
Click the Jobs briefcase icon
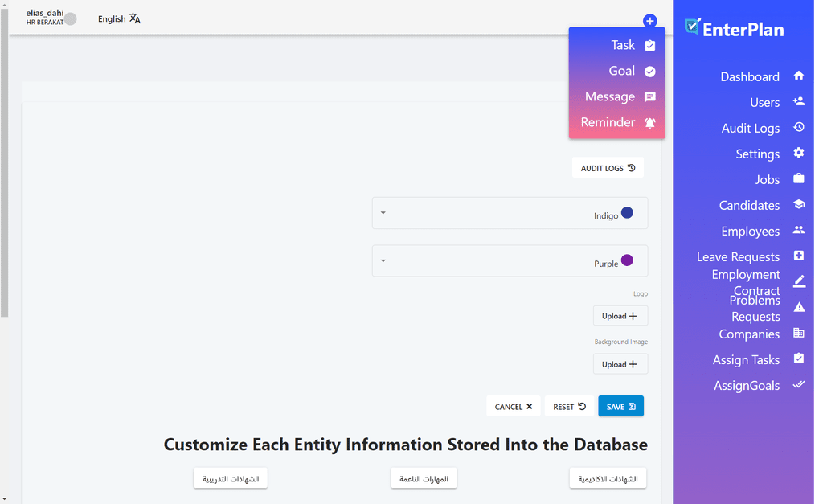coord(798,178)
